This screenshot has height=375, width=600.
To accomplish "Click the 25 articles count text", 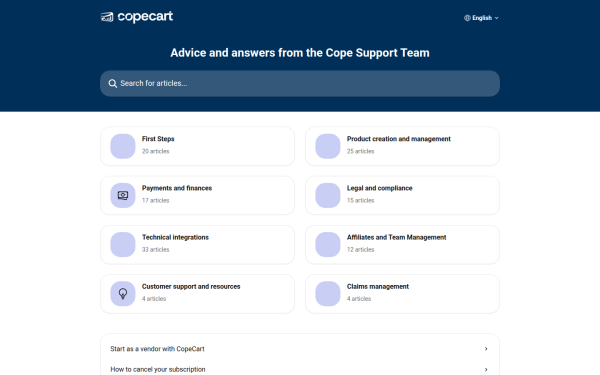I will coord(360,152).
